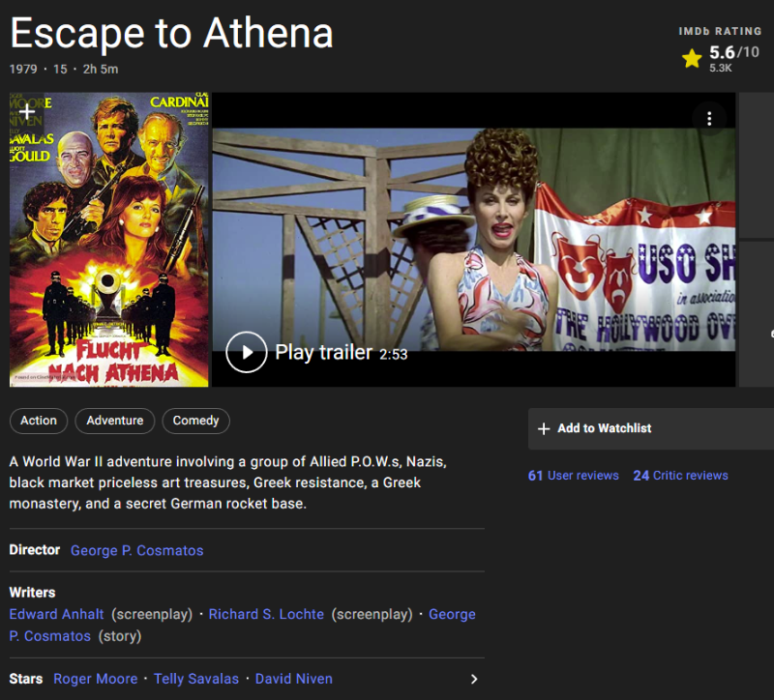Click the Add to Watchlist button

pos(650,428)
